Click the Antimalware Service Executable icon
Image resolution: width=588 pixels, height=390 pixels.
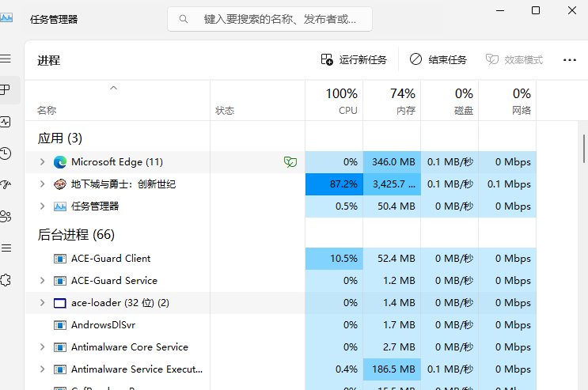pos(60,369)
